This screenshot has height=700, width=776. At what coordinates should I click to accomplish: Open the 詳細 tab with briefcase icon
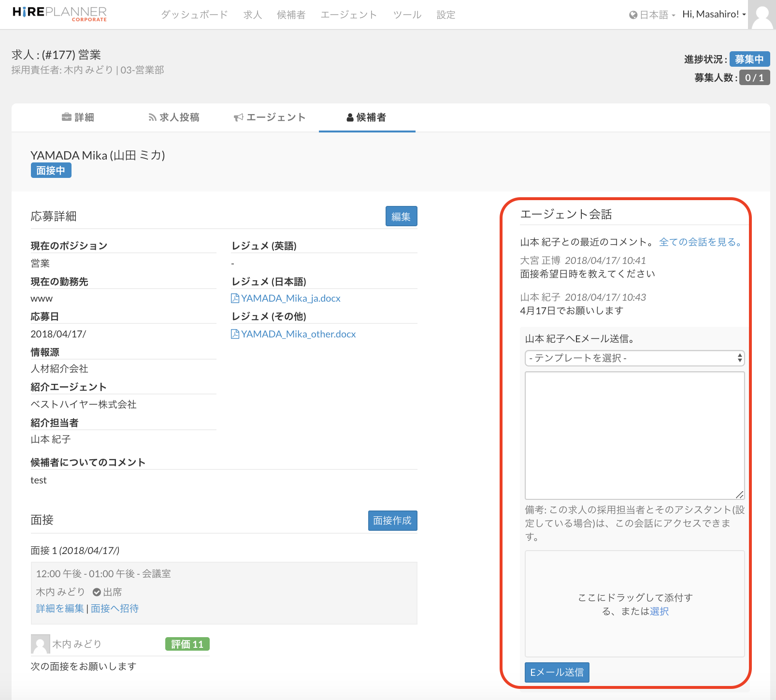coord(78,117)
